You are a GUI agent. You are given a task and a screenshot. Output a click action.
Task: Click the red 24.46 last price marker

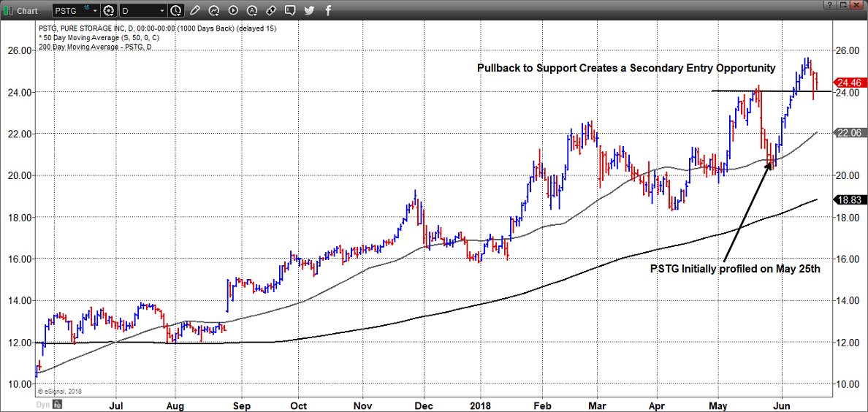(850, 82)
